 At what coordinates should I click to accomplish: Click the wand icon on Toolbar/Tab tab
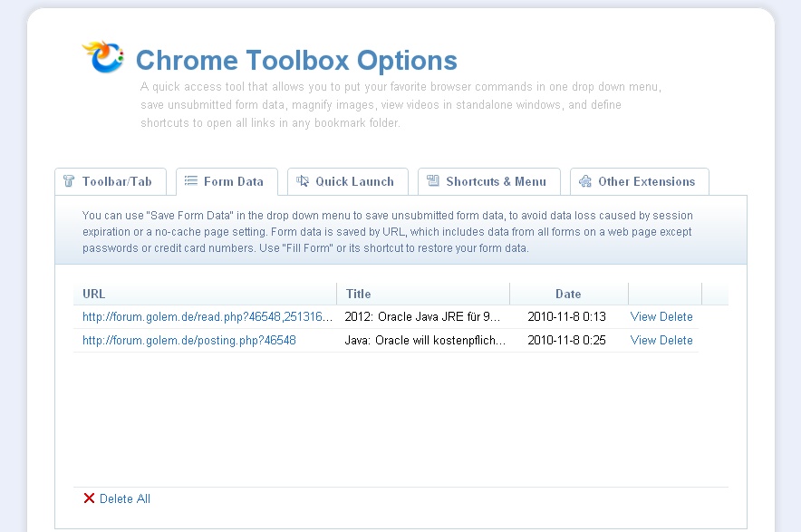click(68, 180)
